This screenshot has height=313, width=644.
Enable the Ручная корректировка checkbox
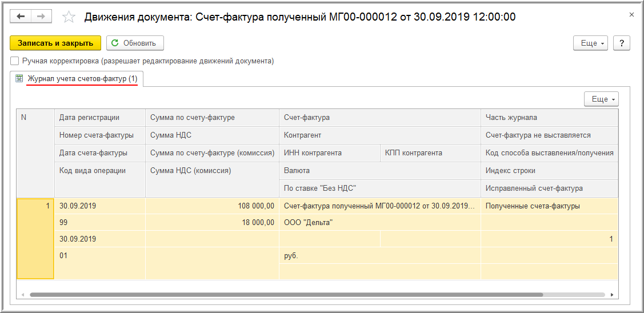coord(15,61)
